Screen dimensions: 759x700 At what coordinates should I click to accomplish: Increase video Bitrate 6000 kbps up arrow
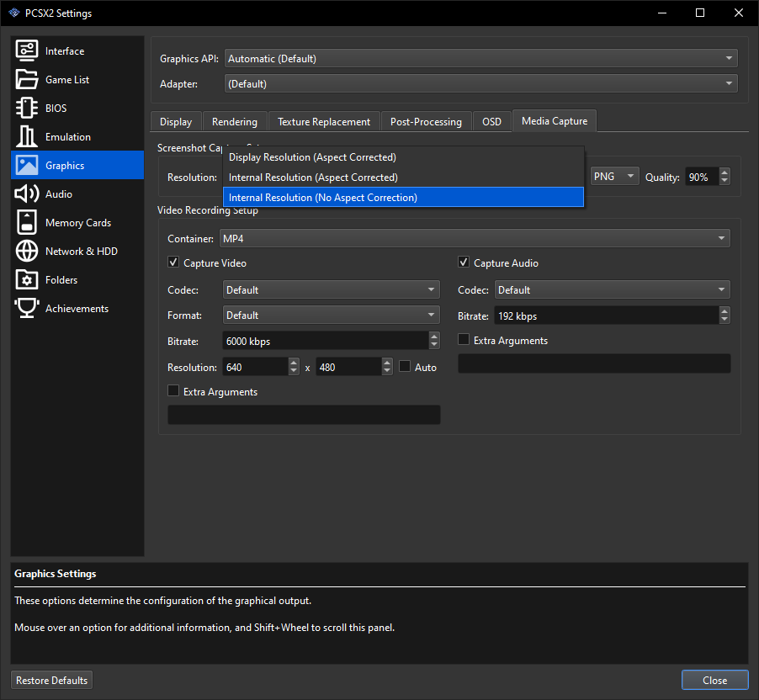(x=434, y=336)
